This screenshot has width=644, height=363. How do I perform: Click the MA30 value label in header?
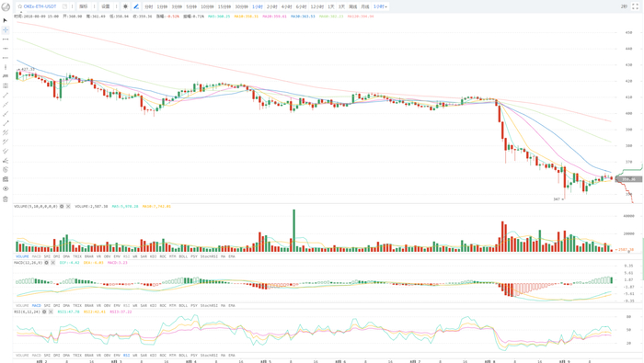303,17
